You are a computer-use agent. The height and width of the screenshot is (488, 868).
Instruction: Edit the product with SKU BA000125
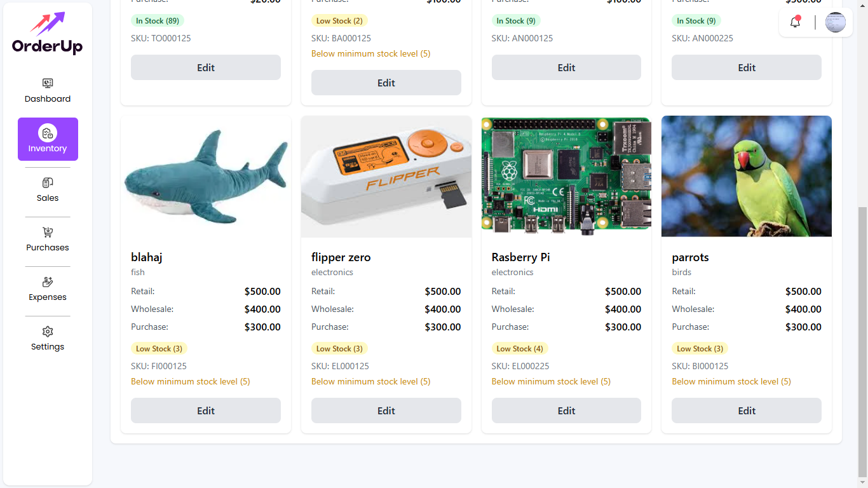pos(386,83)
